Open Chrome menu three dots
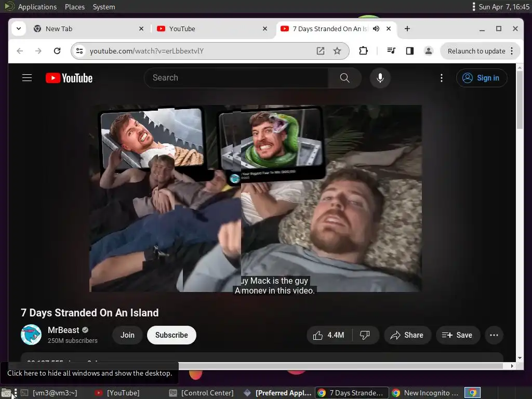532x399 pixels. coord(512,51)
